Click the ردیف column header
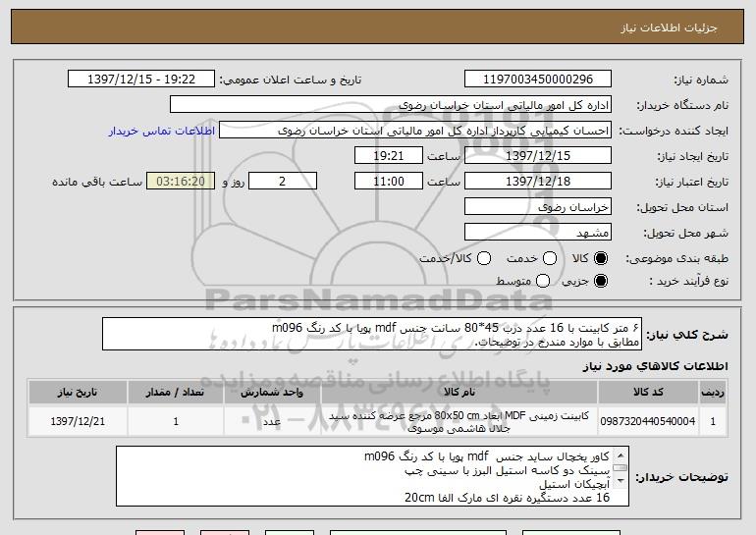 (713, 393)
